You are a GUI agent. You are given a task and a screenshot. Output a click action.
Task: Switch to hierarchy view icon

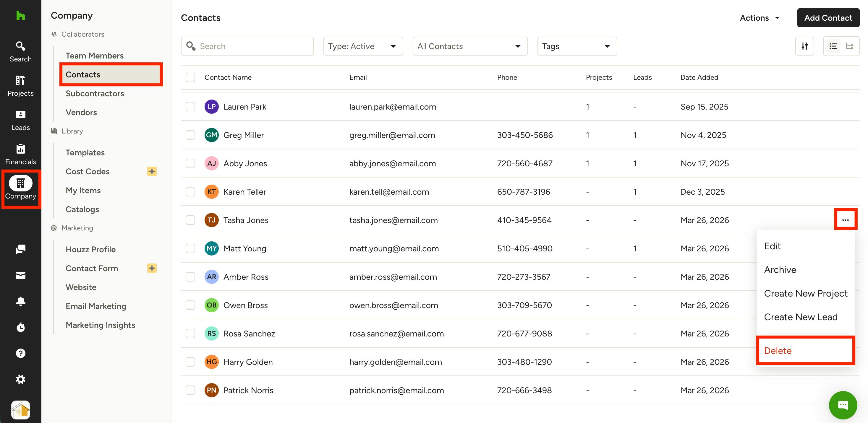[849, 46]
